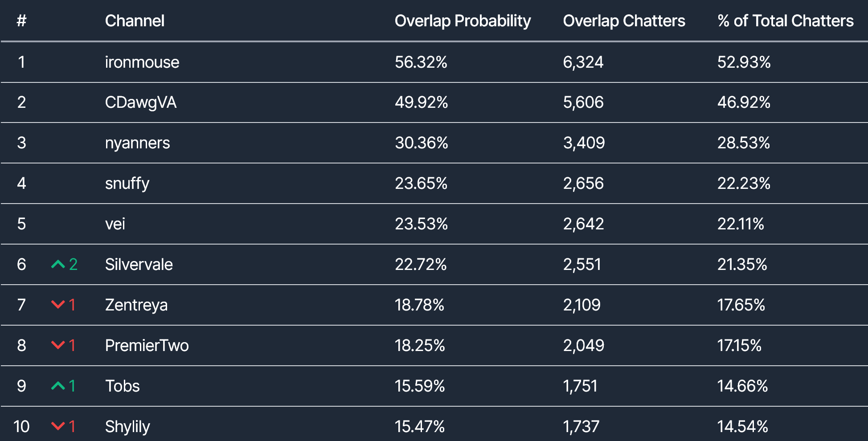
Task: Click the Tobs channel name
Action: 123,386
